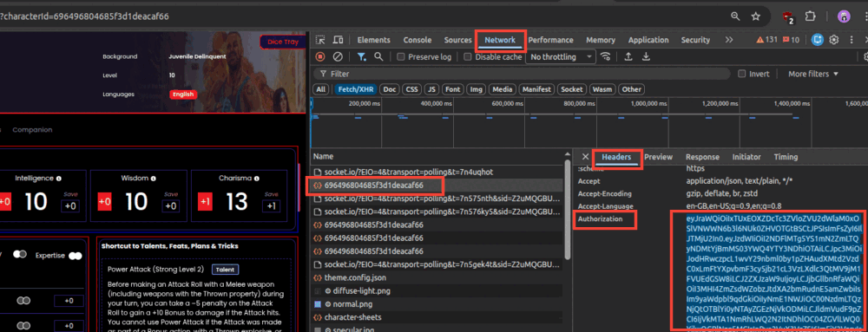The width and height of the screenshot is (868, 332).
Task: Click the Charisma +1 red modifier box
Action: tap(205, 202)
